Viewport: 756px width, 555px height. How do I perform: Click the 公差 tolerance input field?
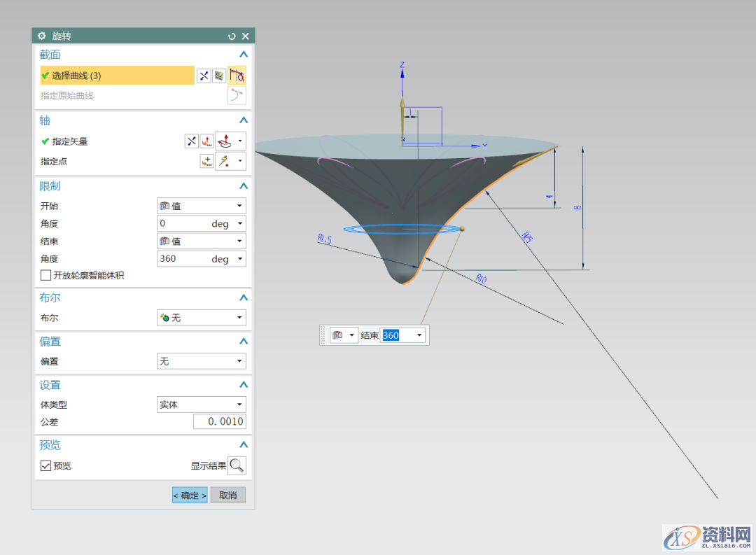pos(220,422)
